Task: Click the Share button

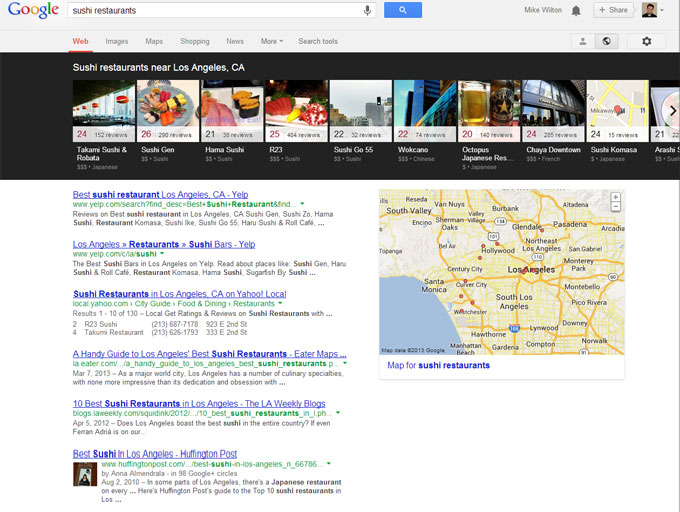Action: [x=614, y=10]
